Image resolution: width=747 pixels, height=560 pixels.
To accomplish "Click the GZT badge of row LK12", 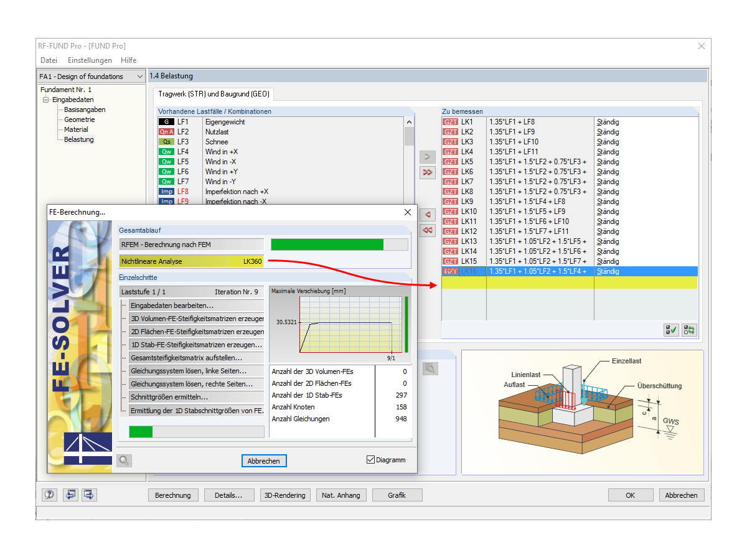I will click(450, 231).
